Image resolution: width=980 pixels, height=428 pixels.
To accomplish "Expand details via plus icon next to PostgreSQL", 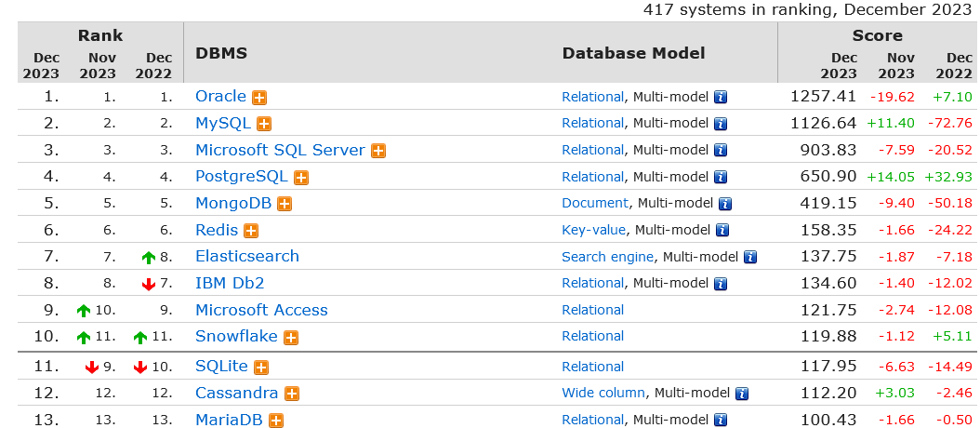I will click(301, 178).
